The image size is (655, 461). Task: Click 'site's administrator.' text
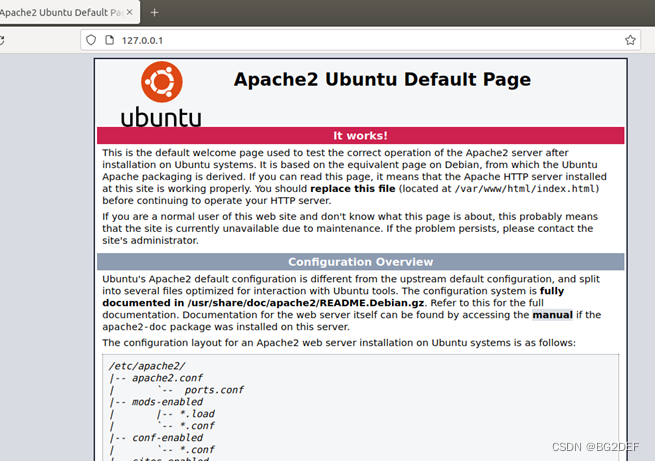pyautogui.click(x=150, y=241)
